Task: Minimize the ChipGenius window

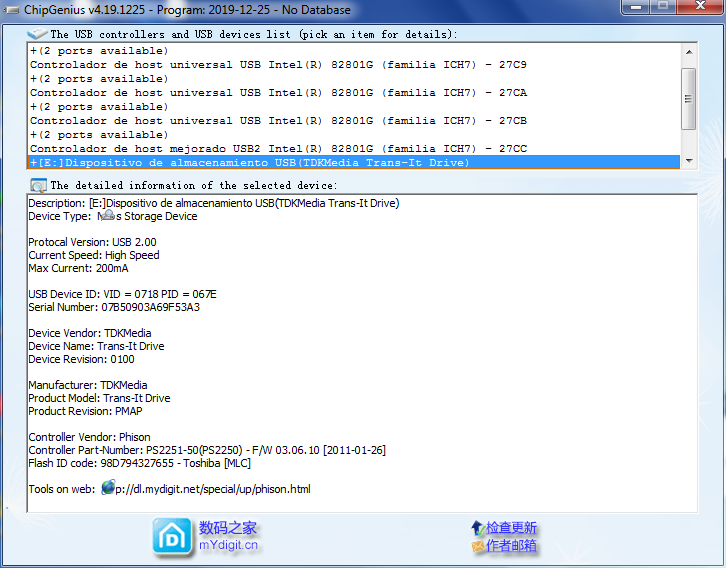Action: point(636,6)
